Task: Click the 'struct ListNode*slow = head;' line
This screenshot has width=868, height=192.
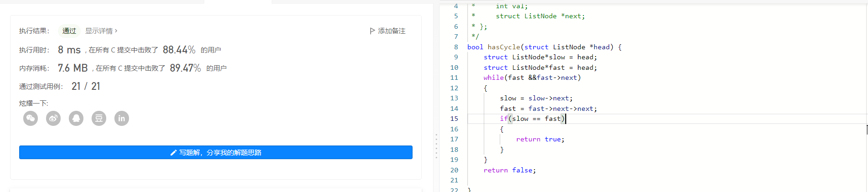Action: 540,57
